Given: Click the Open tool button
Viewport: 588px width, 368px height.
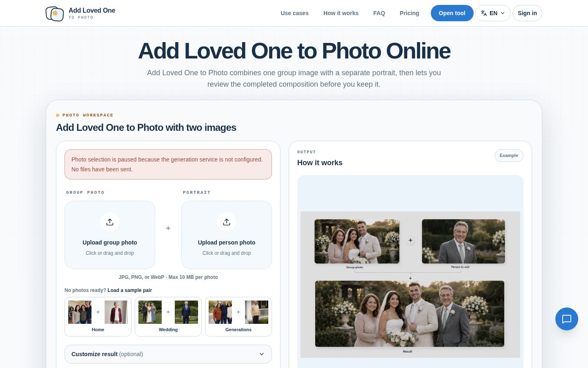Looking at the screenshot, I should tap(452, 13).
